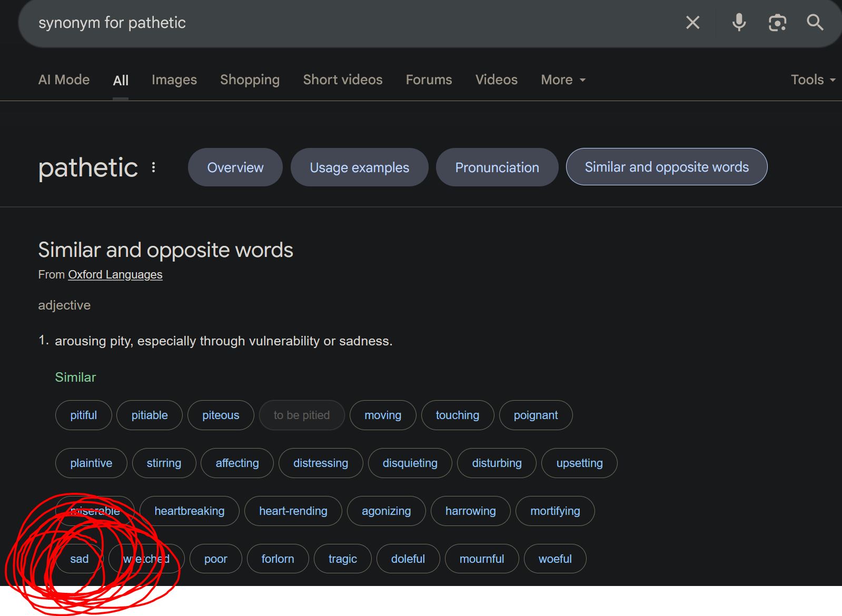Screen dimensions: 842x616
Task: Select the Pronunciation chip
Action: pyautogui.click(x=497, y=167)
